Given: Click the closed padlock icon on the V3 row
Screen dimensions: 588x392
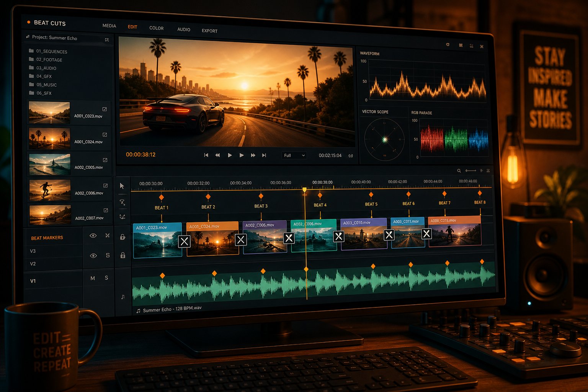Looking at the screenshot, I should (x=123, y=255).
